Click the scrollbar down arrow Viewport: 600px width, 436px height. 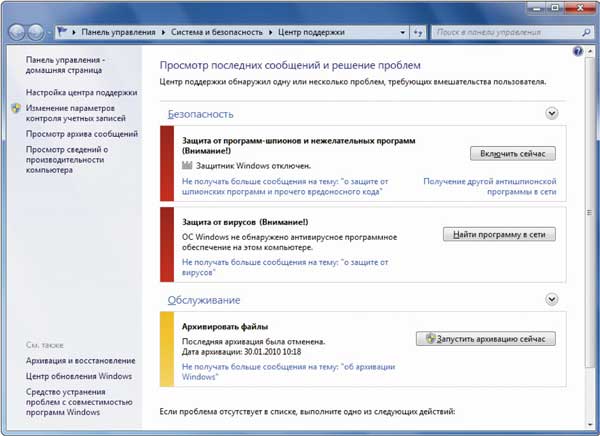pyautogui.click(x=590, y=424)
